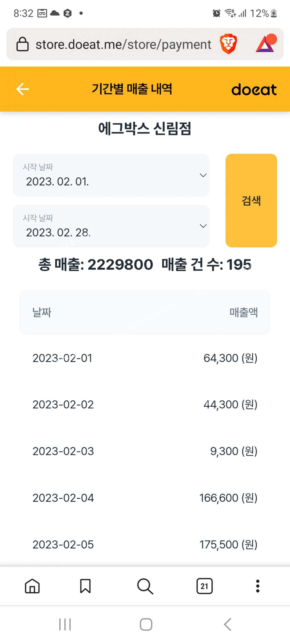The height and width of the screenshot is (644, 290).
Task: Expand the 2023. 02. 28. end date dropdown
Action: (111, 226)
